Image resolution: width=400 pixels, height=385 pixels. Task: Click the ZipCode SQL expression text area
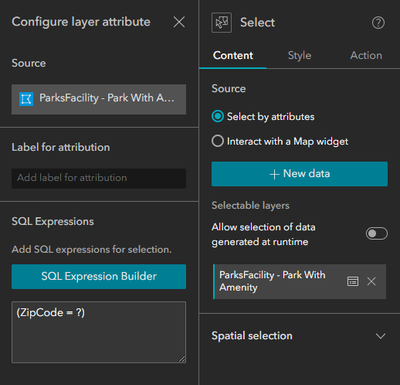(x=99, y=332)
